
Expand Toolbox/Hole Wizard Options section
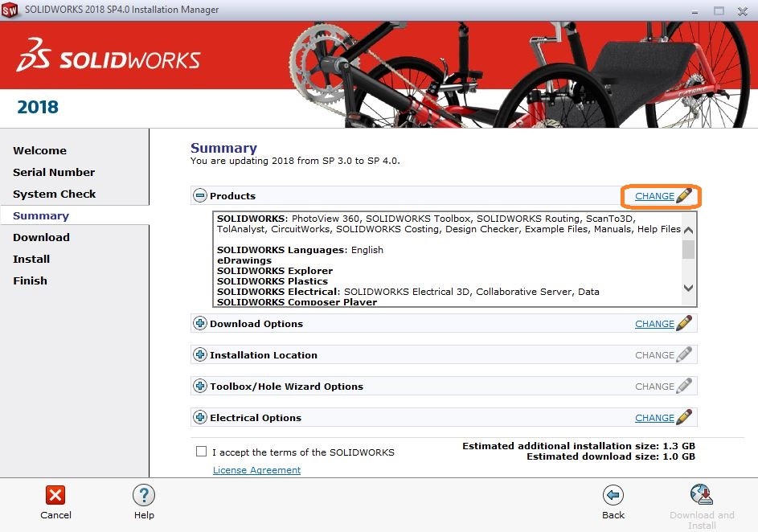point(199,386)
